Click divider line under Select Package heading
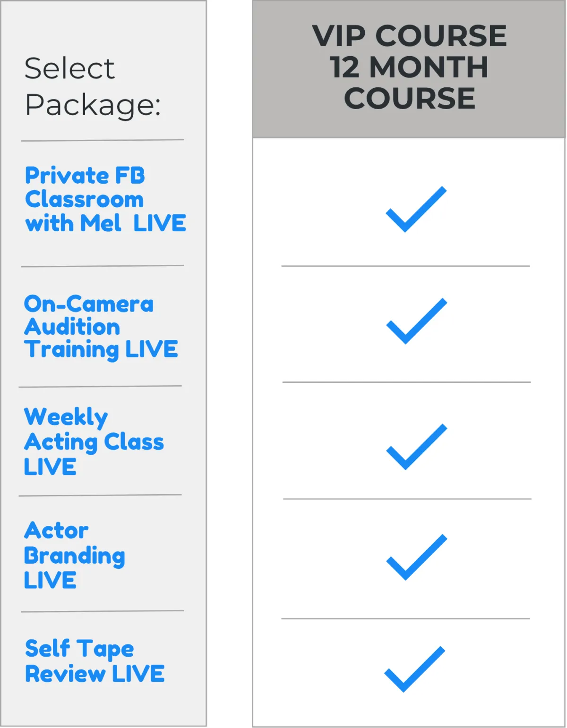Screen dimensions: 567x728 coord(103,140)
